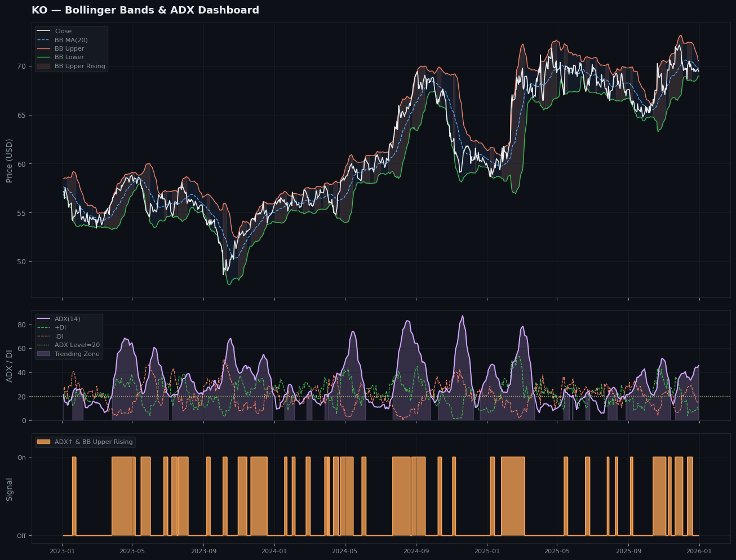
Task: Click the 55 price axis tick
Action: click(x=21, y=213)
